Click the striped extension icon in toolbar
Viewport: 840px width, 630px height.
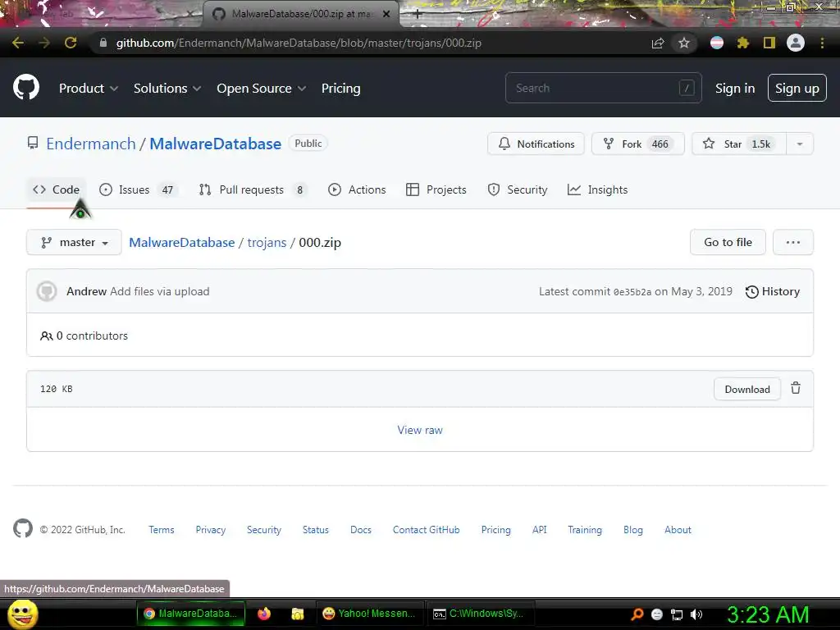coord(717,43)
